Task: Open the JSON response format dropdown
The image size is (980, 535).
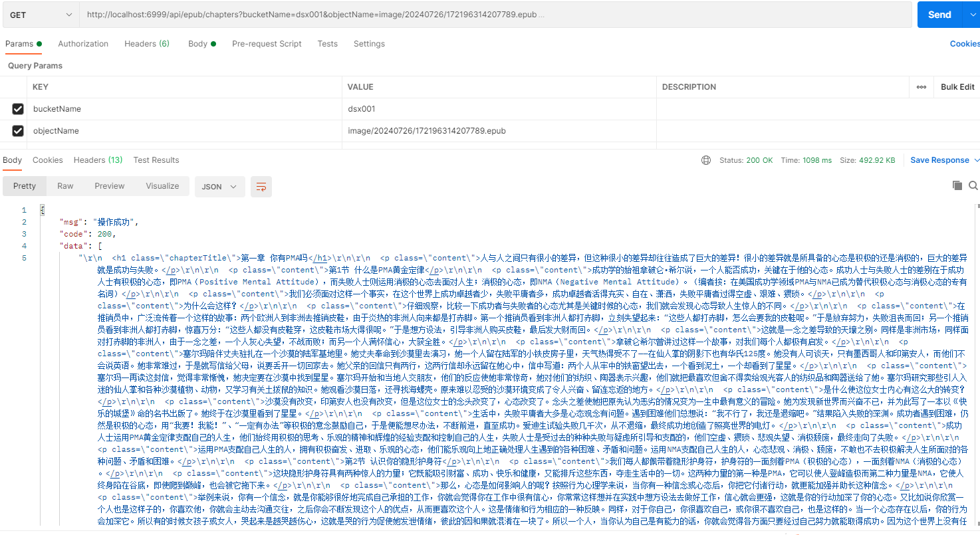Action: click(x=219, y=187)
